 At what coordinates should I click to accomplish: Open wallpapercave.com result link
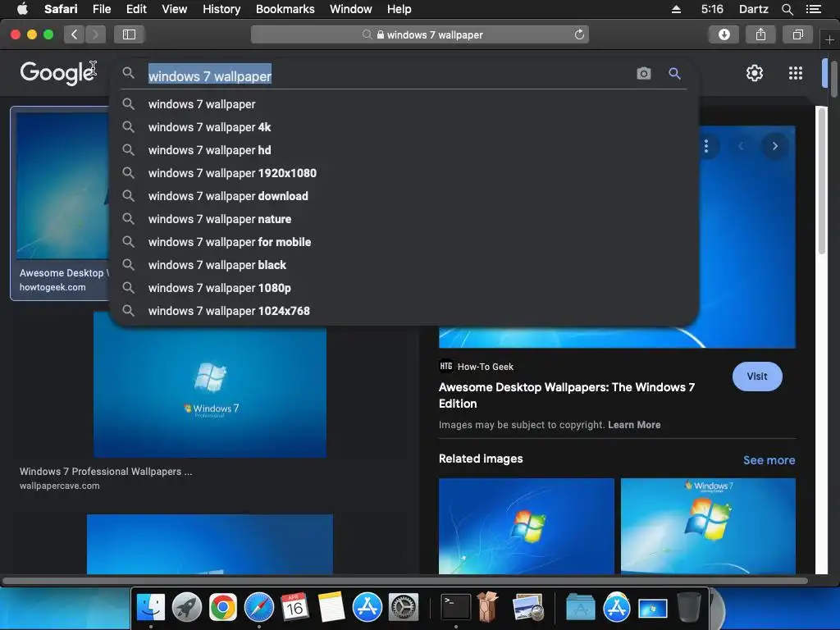[59, 486]
